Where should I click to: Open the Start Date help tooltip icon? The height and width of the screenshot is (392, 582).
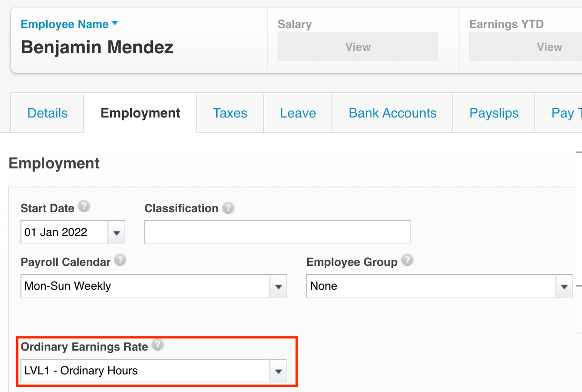pos(84,206)
